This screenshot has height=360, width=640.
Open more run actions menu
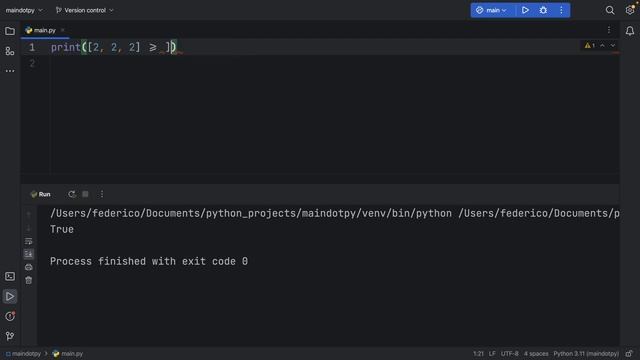[561, 10]
